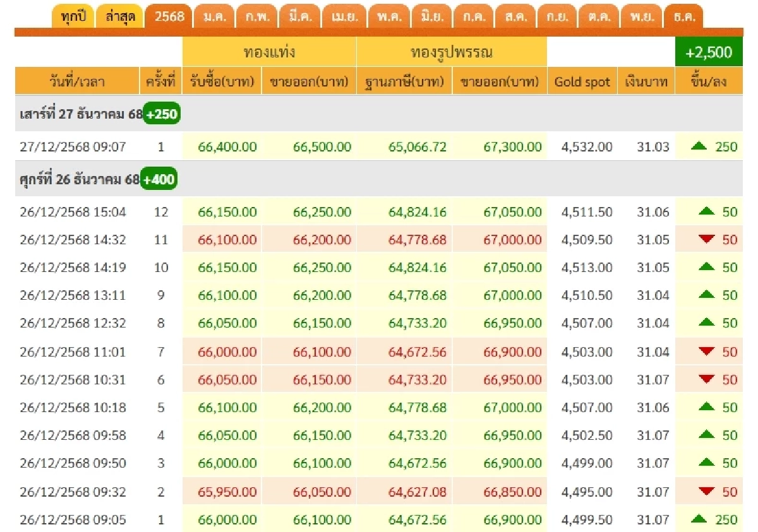Click the Gold spot column header
Screen dimensions: 758x532
point(582,81)
